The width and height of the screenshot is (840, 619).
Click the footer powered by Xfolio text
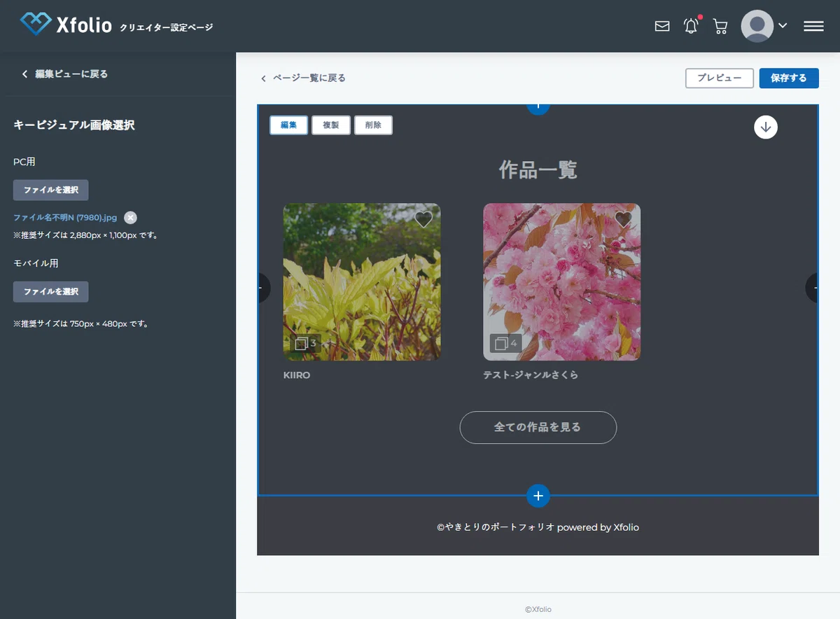(538, 527)
